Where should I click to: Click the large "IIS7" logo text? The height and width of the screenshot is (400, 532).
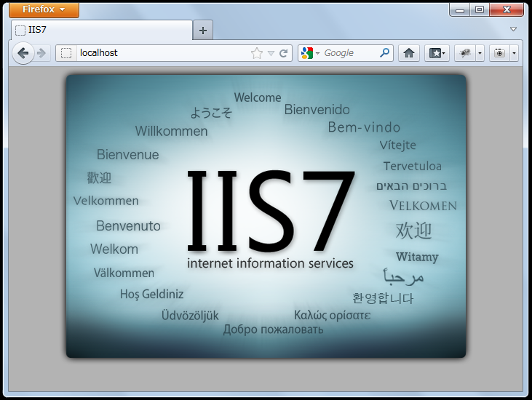[x=271, y=211]
